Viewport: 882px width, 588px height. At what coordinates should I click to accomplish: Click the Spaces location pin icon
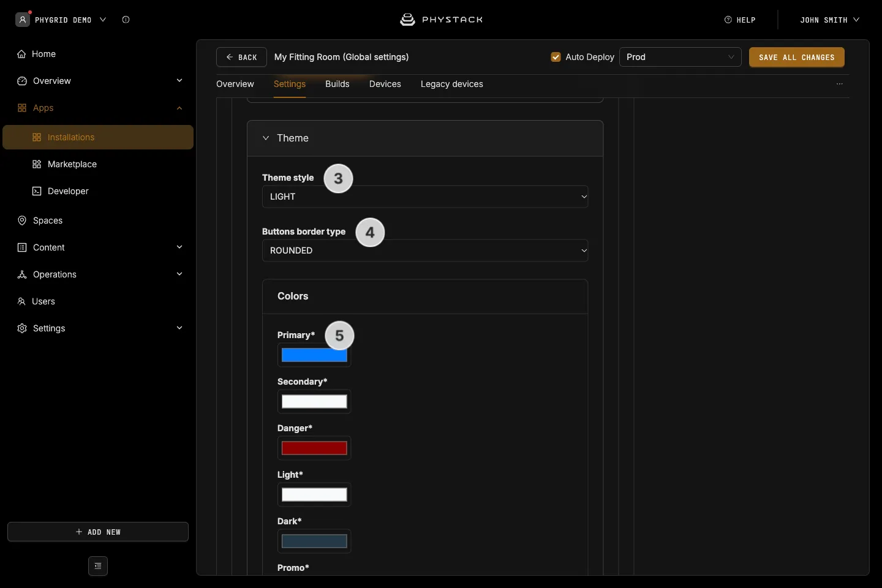coord(22,221)
